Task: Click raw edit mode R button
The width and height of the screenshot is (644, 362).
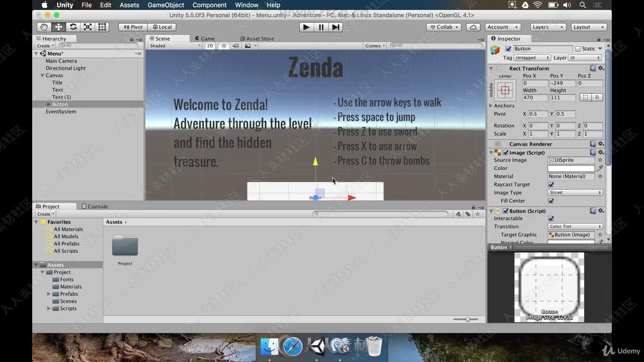Action: pyautogui.click(x=597, y=98)
